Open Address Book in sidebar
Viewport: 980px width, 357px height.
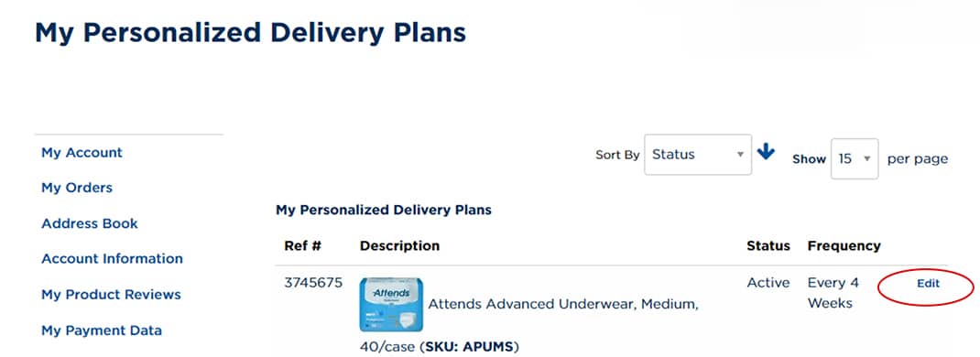tap(90, 223)
